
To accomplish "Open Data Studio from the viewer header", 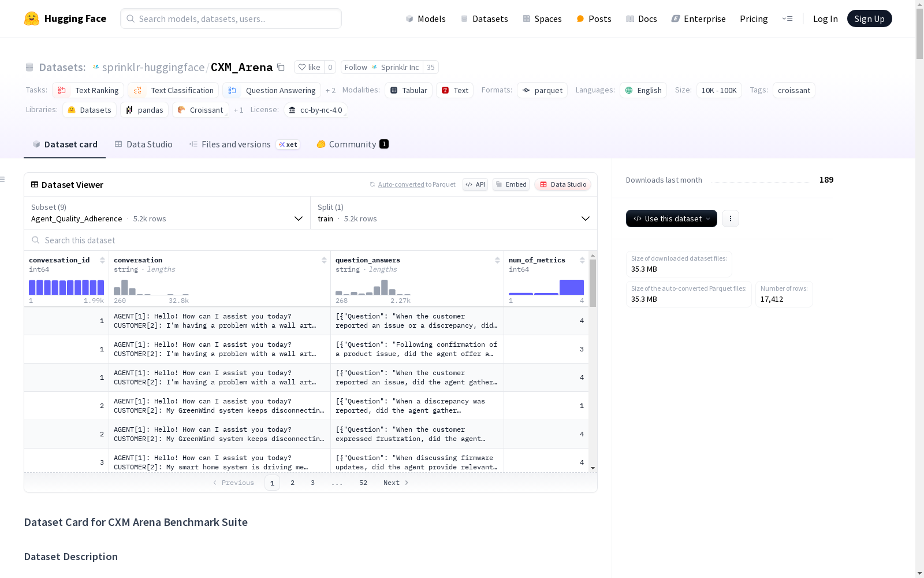I will click(562, 184).
